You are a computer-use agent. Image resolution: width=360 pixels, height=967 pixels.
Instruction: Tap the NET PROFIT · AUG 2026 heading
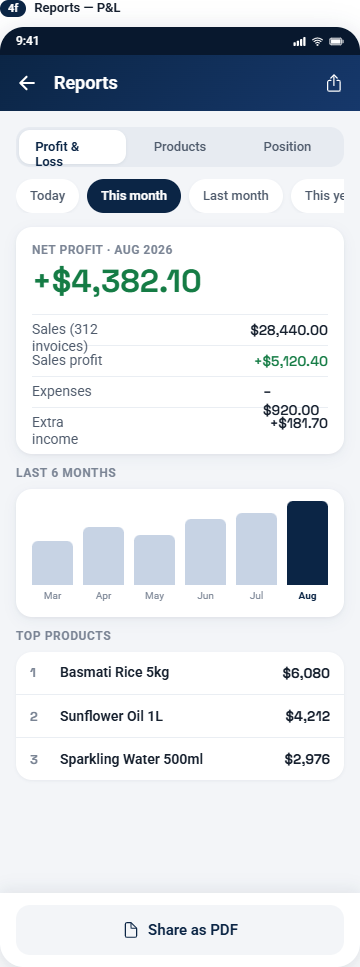pyautogui.click(x=102, y=250)
